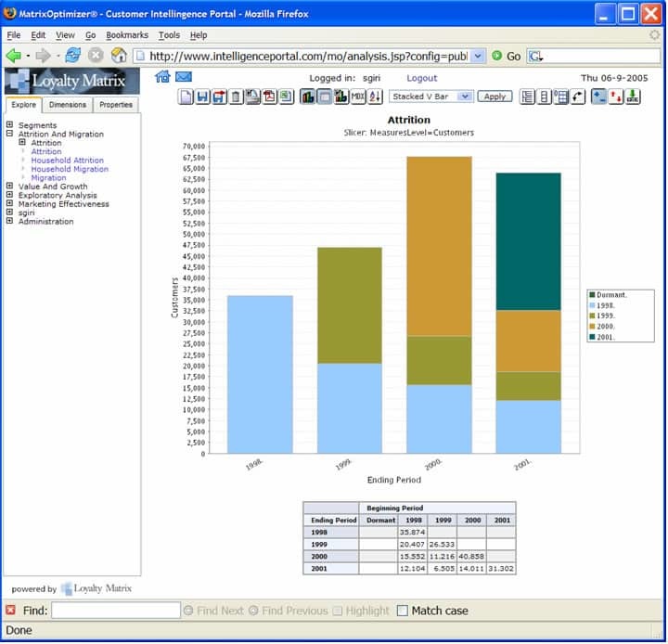Click the Apply button
The width and height of the screenshot is (668, 644).
click(x=495, y=97)
